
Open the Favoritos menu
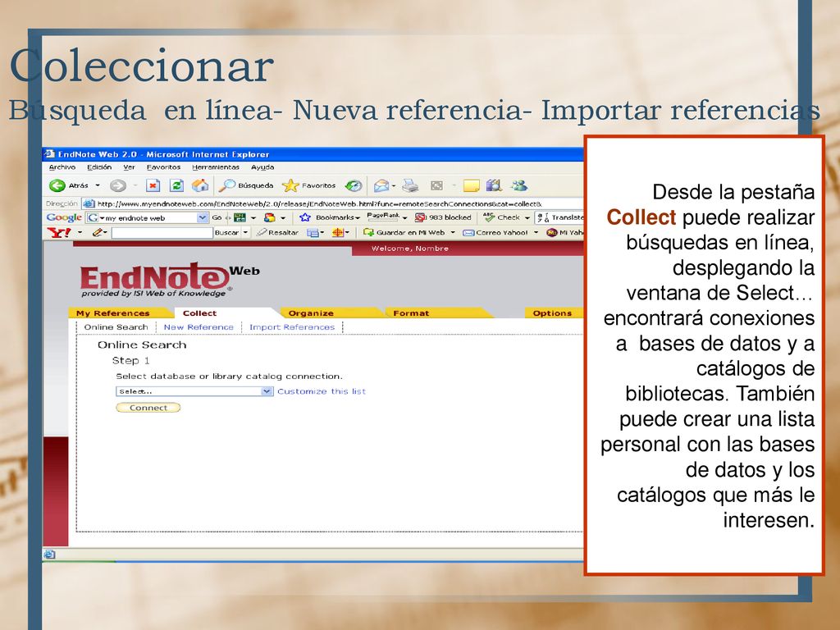coord(163,167)
